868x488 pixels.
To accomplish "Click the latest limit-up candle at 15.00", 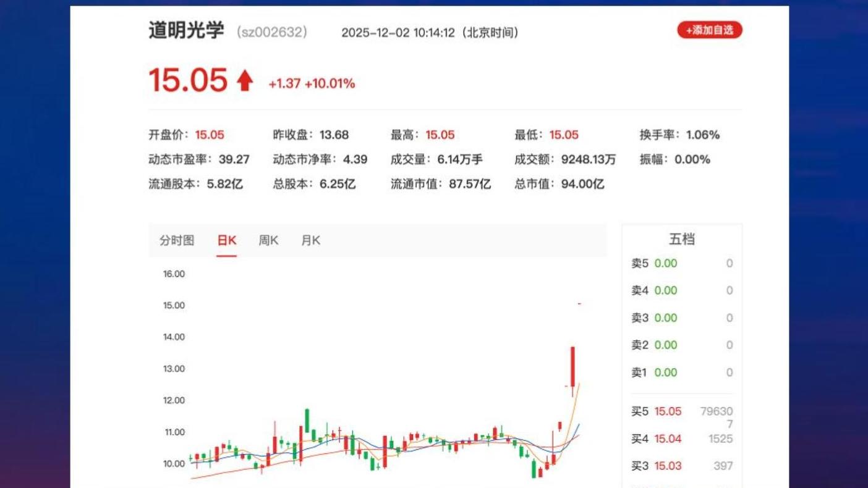I will [579, 304].
